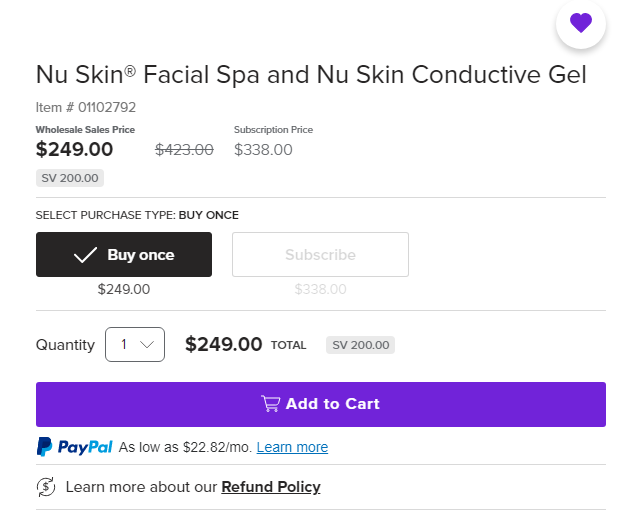643x517 pixels.
Task: Select the Subscribe purchase option
Action: (x=320, y=255)
